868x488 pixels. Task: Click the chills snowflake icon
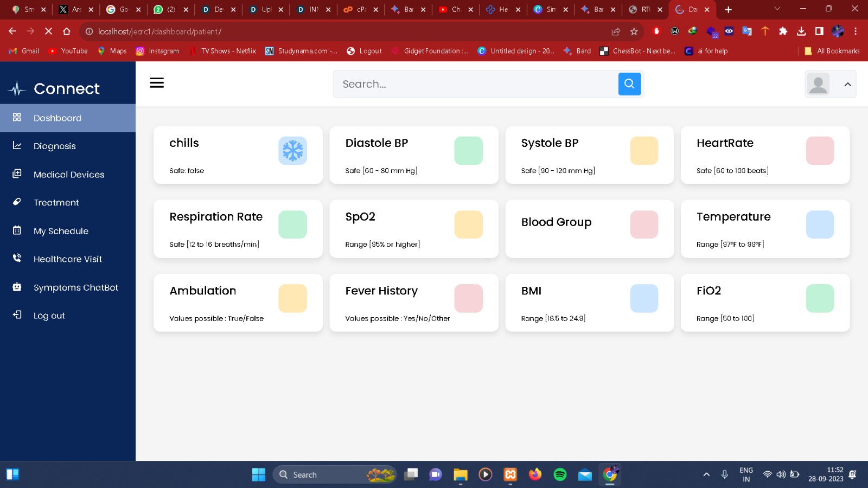point(292,151)
